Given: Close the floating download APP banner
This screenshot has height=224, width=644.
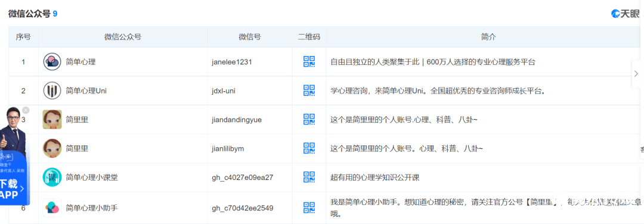Looking at the screenshot, I should (x=26, y=110).
